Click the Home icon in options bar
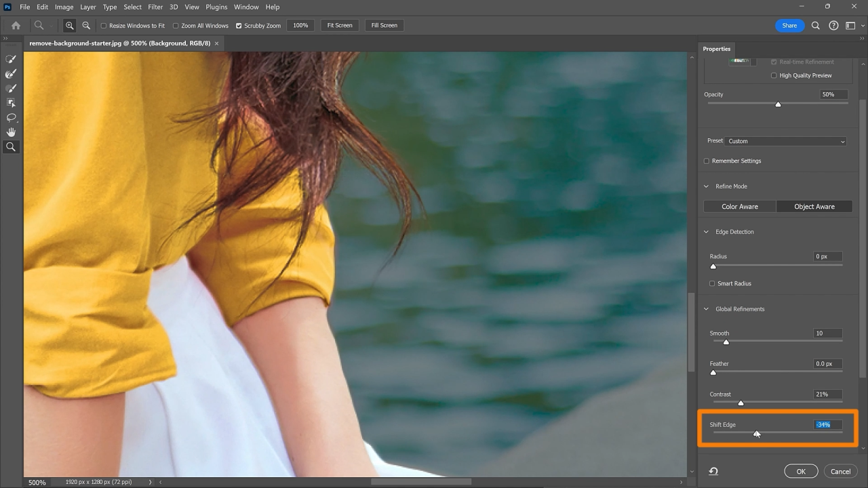The width and height of the screenshot is (868, 488). click(16, 26)
